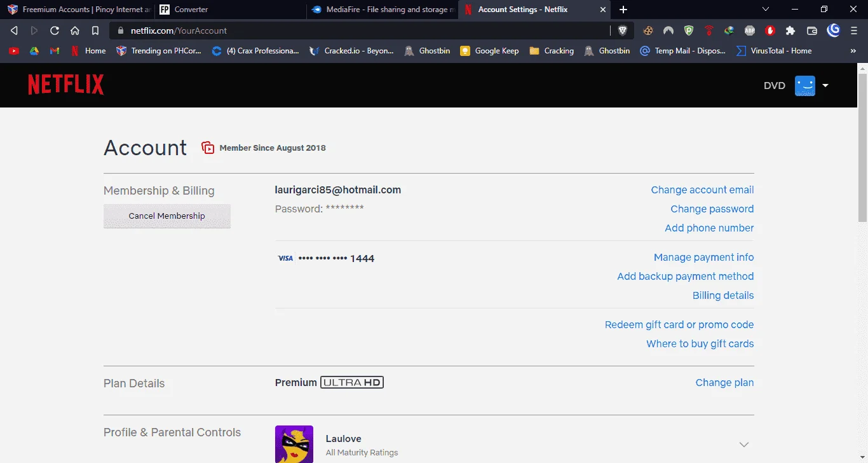
Task: Click the red stop-hand AdBlock icon
Action: 770,31
